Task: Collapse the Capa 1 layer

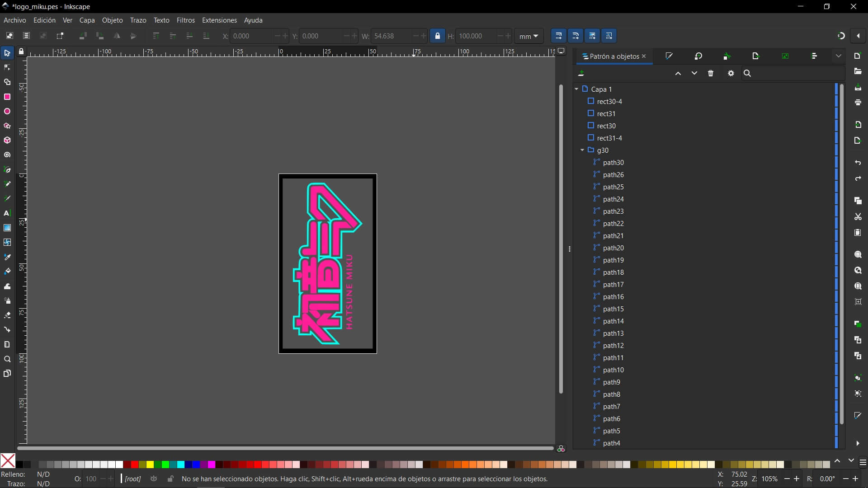Action: click(x=576, y=89)
